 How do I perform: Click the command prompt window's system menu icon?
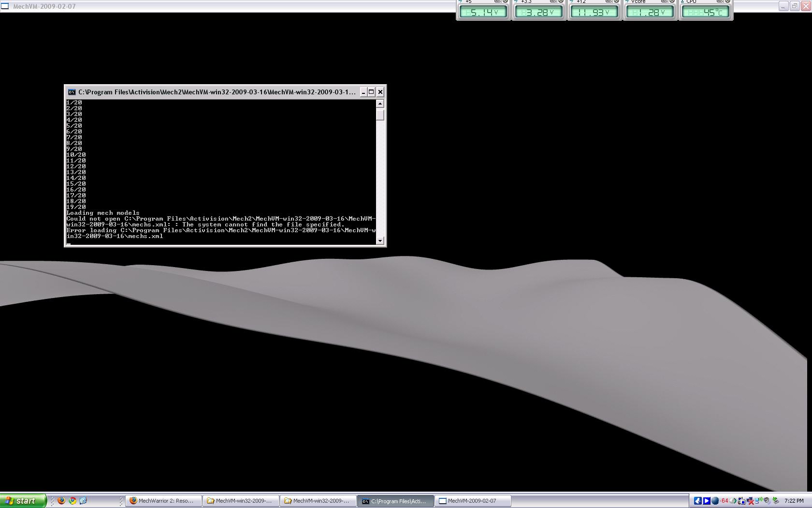(x=72, y=92)
